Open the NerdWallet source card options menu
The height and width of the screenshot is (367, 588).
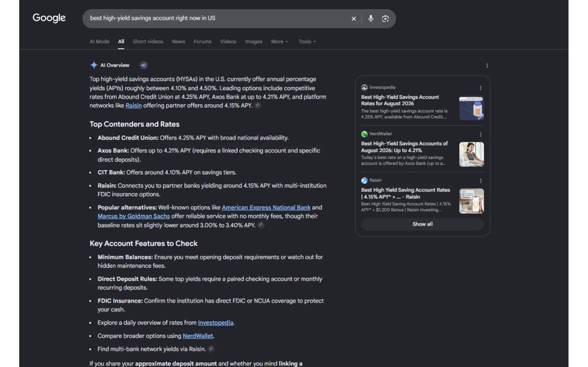[x=480, y=135]
